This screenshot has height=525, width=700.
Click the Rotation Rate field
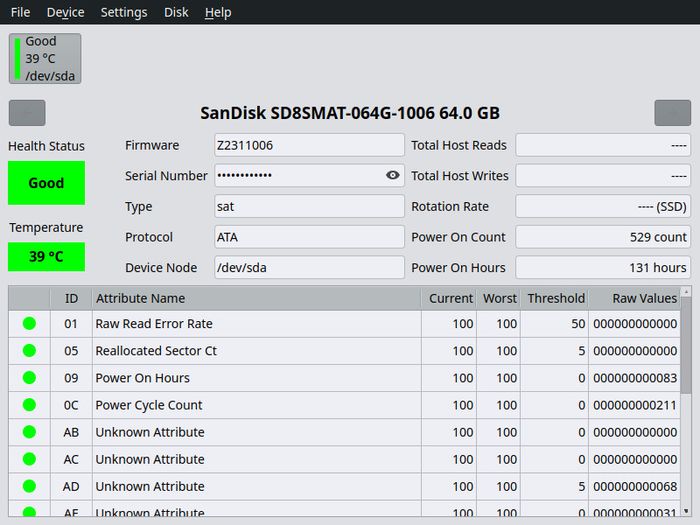point(603,206)
